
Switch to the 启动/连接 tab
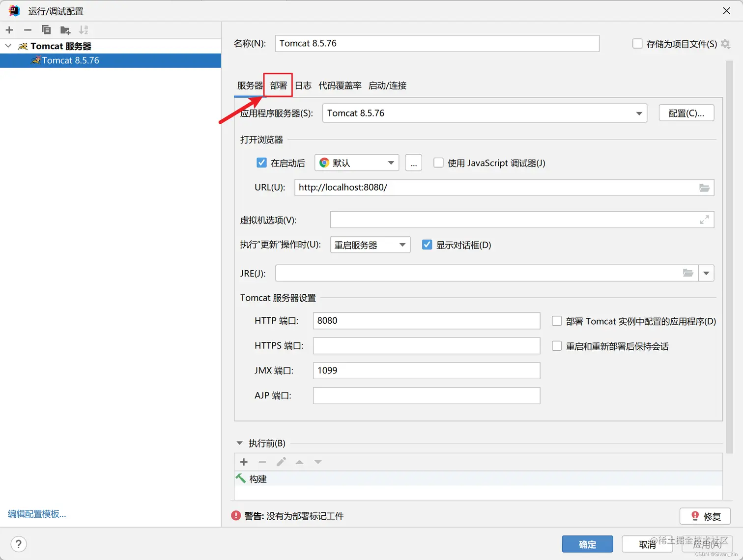click(388, 85)
